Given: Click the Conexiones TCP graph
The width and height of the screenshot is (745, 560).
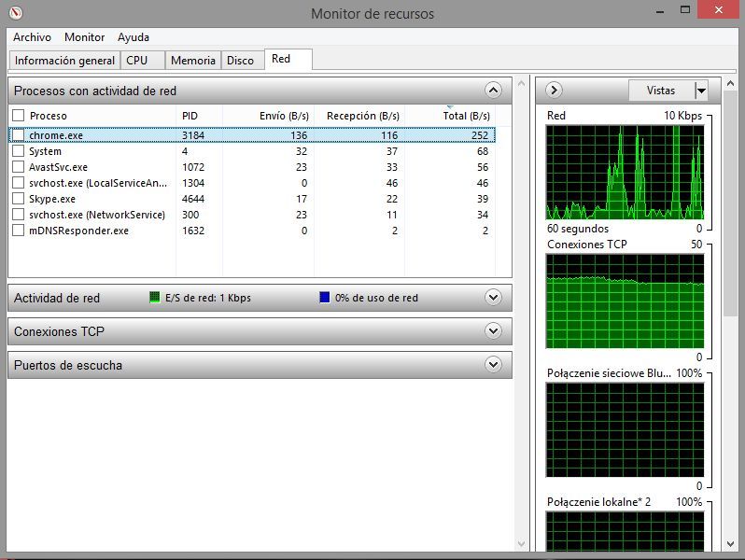Looking at the screenshot, I should click(625, 301).
